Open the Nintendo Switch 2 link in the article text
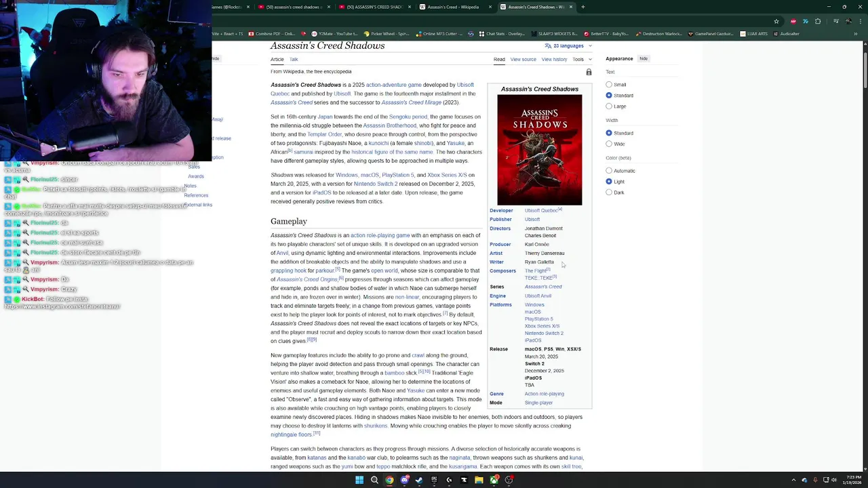Screen dimensions: 868x488 pyautogui.click(x=375, y=184)
